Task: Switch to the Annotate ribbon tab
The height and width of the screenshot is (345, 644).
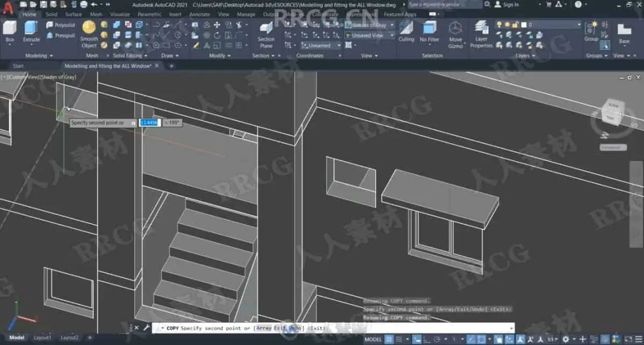Action: coord(200,14)
